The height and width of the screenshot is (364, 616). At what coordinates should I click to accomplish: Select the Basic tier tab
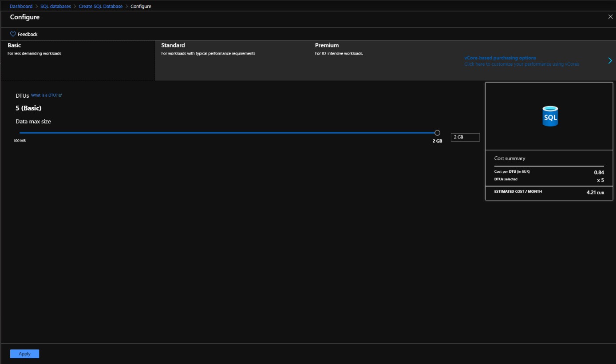coord(78,60)
